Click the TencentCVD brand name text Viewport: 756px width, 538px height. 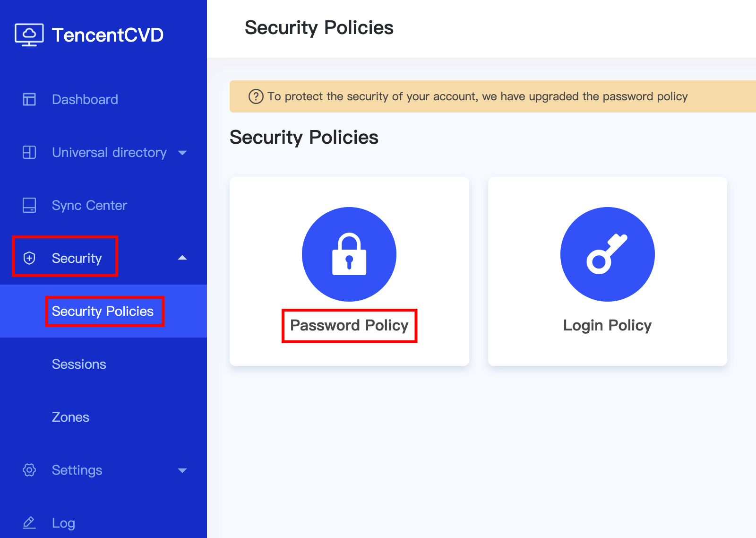point(108,35)
